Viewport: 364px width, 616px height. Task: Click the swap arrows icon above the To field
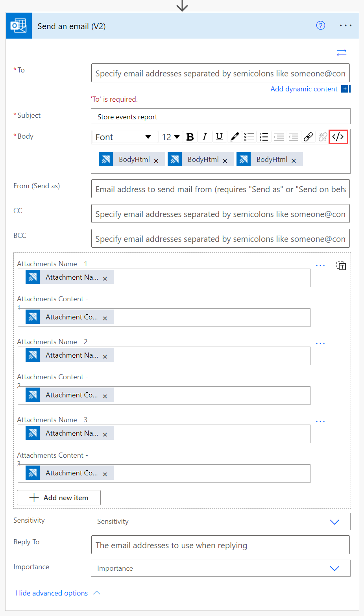pos(341,52)
